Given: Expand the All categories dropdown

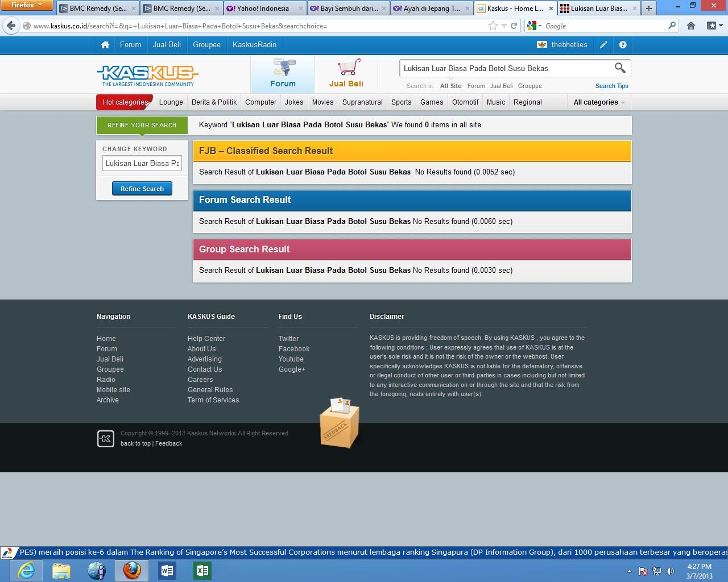Looking at the screenshot, I should (599, 102).
